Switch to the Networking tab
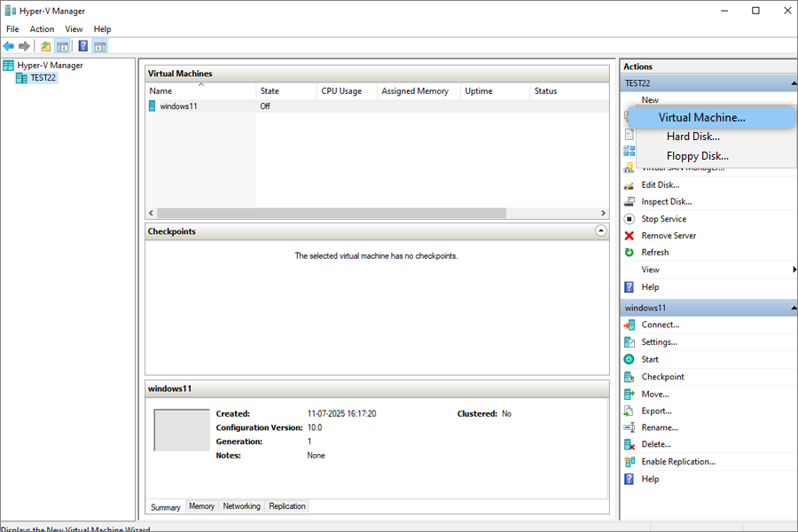 coord(242,506)
